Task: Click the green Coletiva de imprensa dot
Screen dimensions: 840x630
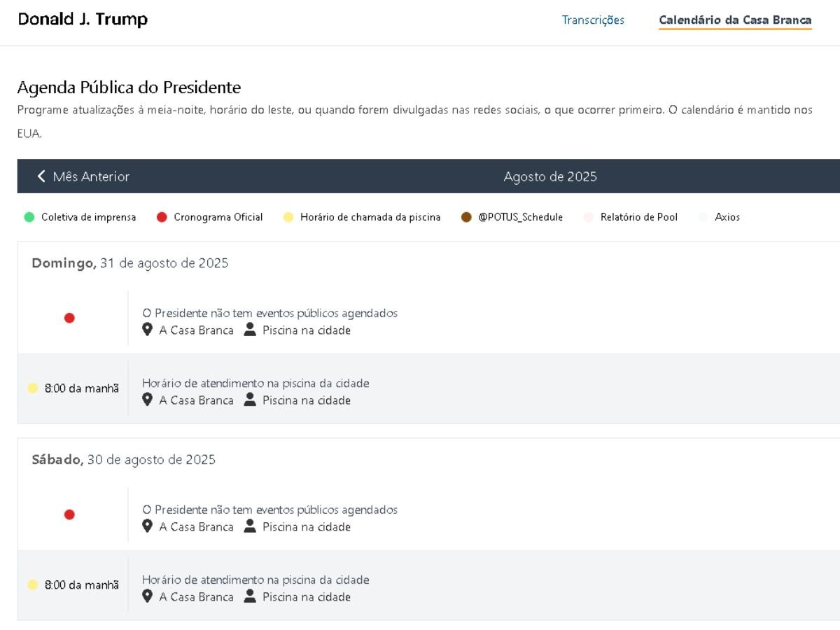Action: pos(29,217)
